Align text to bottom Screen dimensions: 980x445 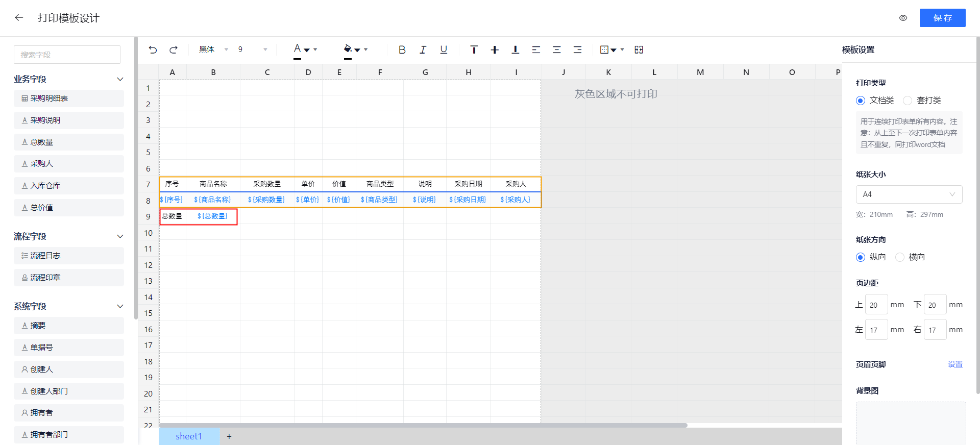tap(516, 50)
